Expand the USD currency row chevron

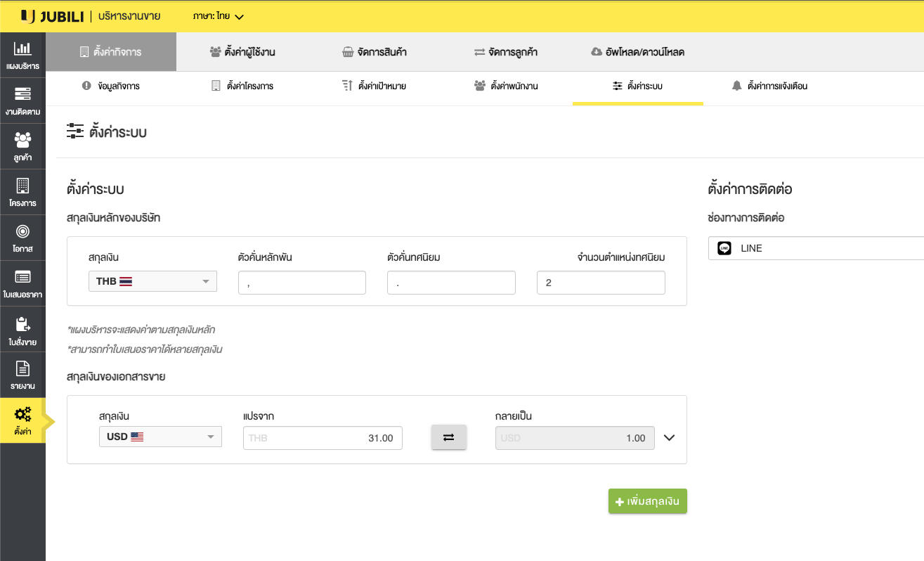point(669,437)
